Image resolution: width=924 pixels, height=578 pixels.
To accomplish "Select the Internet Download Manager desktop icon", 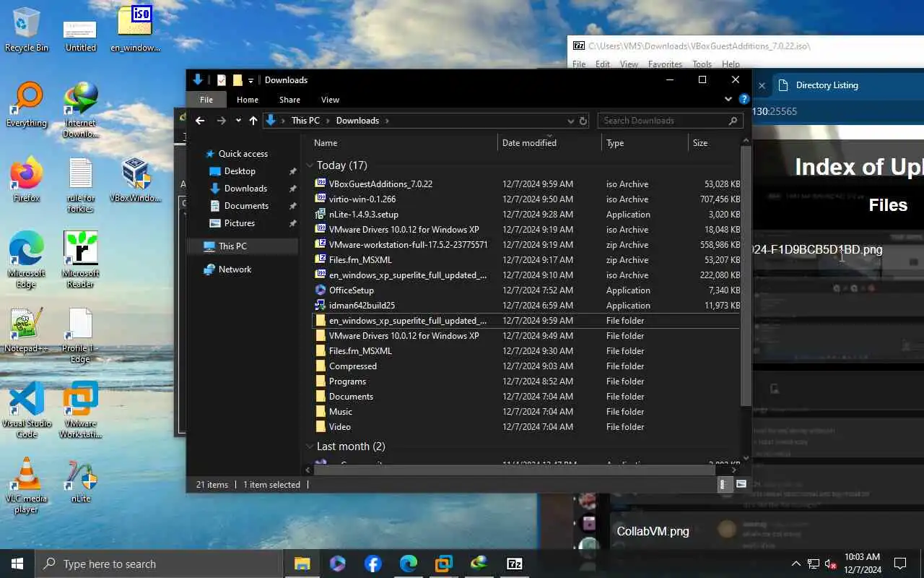I will [81, 110].
